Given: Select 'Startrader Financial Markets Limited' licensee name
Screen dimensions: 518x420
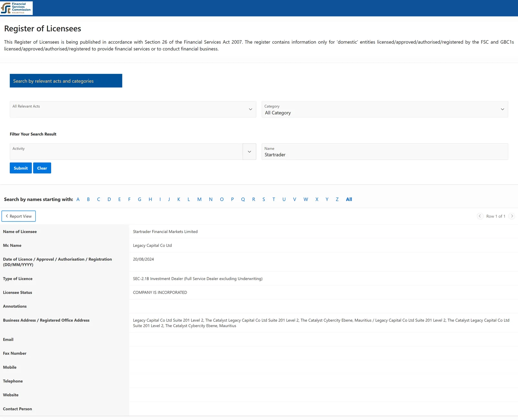Looking at the screenshot, I should tap(165, 232).
